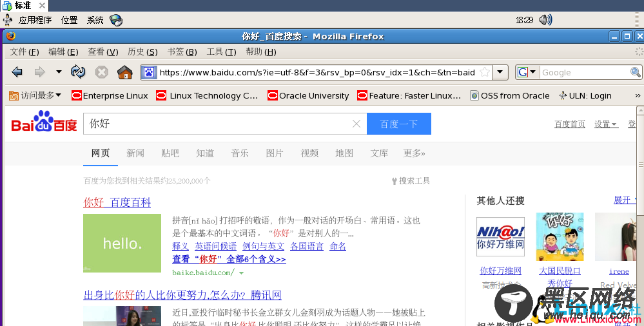The height and width of the screenshot is (326, 644).
Task: Click the address bar URL field
Action: point(317,72)
